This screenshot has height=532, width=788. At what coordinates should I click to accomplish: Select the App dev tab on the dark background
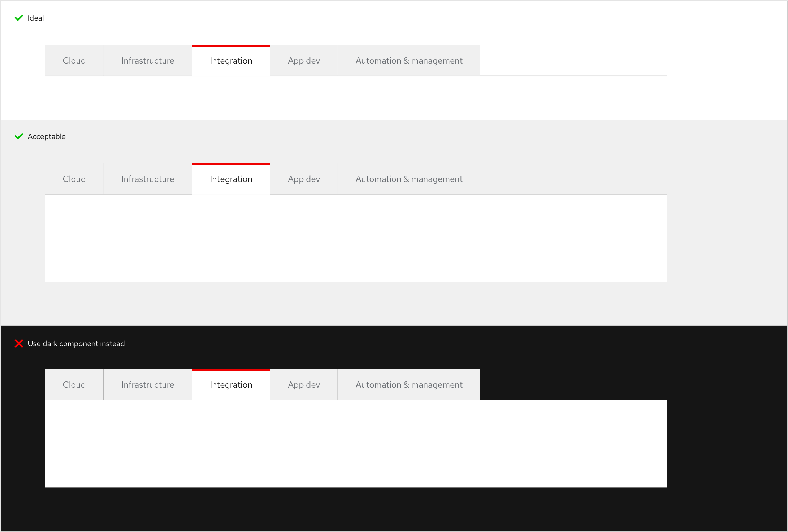point(304,384)
